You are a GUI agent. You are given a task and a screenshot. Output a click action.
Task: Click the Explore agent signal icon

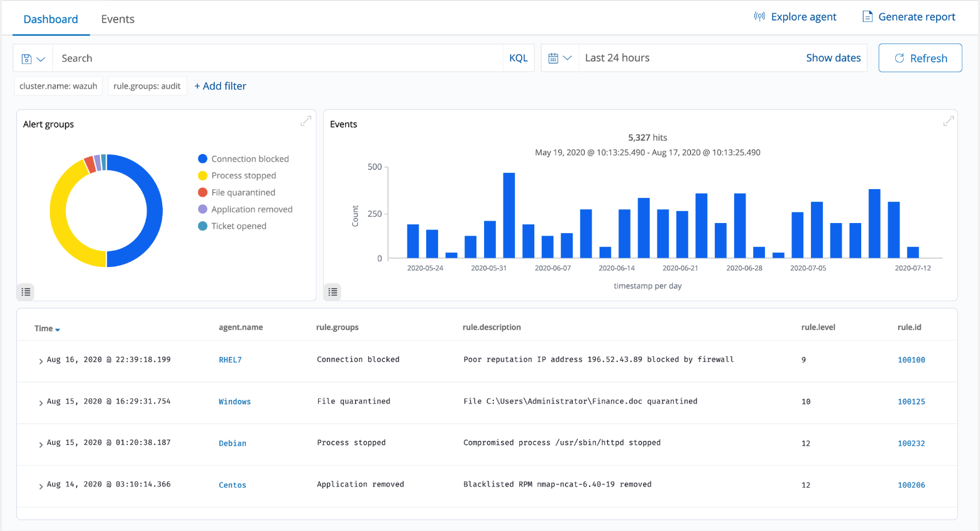[759, 16]
